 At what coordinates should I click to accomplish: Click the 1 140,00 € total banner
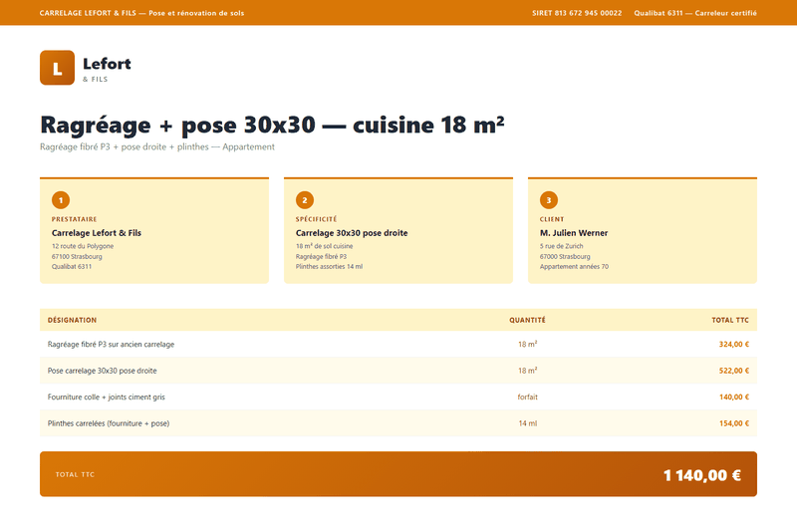[398, 474]
